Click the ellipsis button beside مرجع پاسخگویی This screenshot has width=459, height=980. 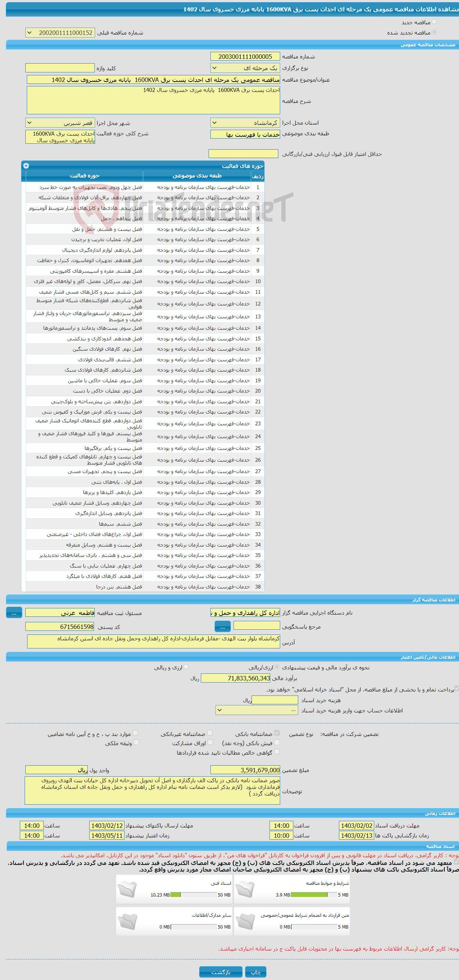[223, 626]
